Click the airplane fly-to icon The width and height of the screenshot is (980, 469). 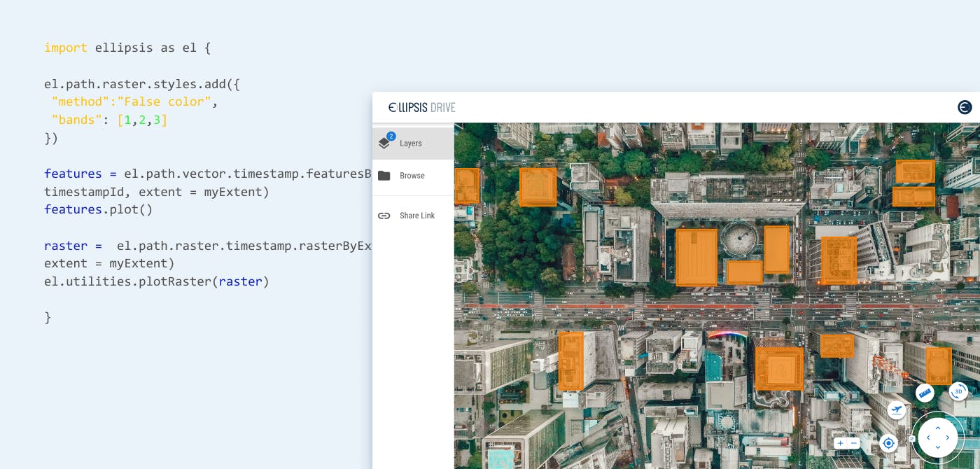897,409
